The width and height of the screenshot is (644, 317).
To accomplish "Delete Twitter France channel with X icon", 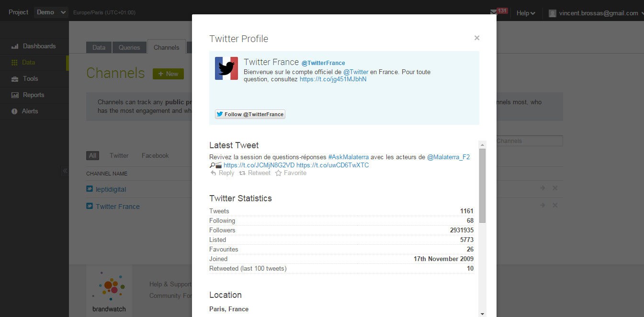I will click(555, 205).
